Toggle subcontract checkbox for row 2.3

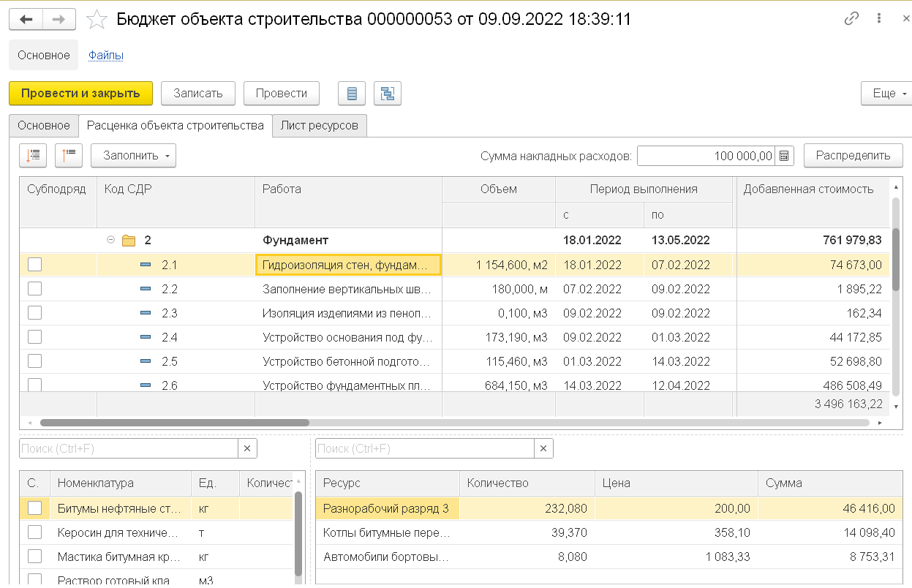point(34,313)
